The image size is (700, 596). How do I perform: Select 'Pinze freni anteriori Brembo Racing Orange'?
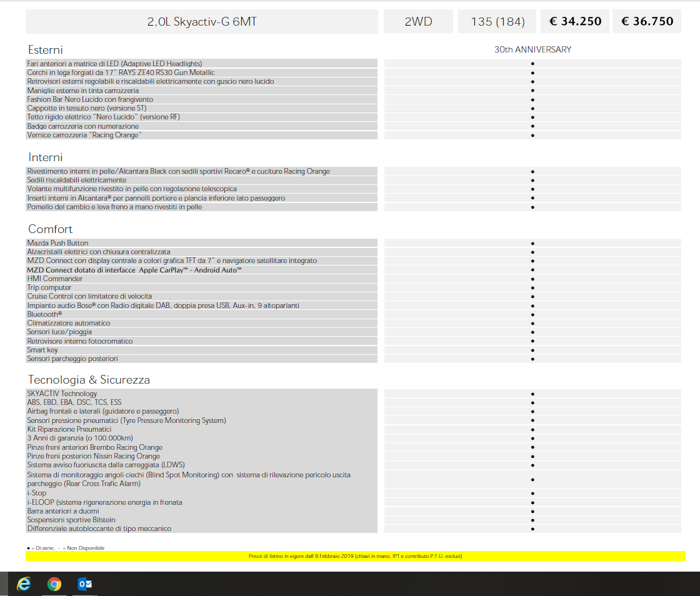(x=201, y=447)
